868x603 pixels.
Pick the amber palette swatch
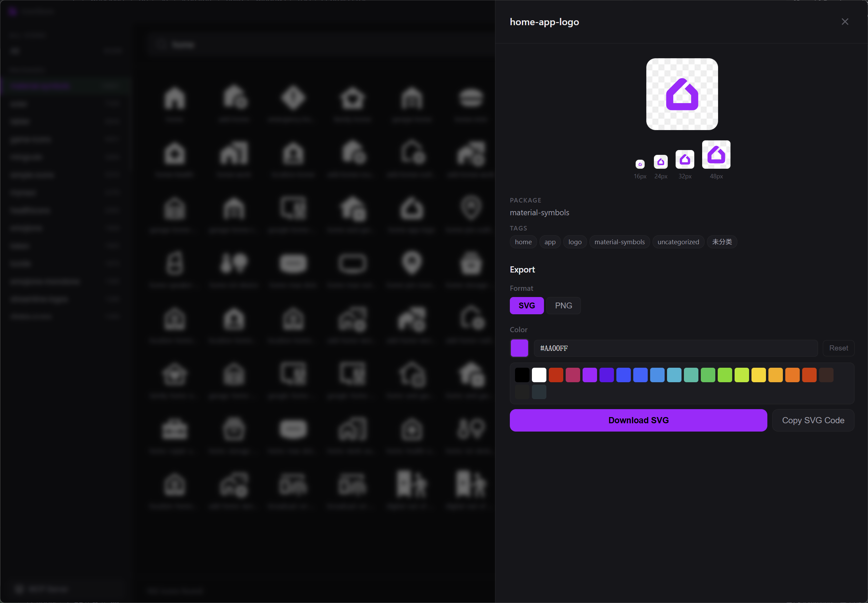[775, 375]
